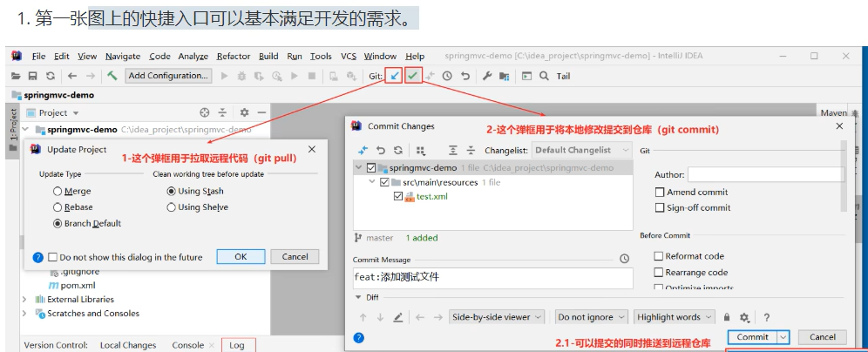Click the Search Everywhere magnifier icon
868x352 pixels.
pos(544,76)
